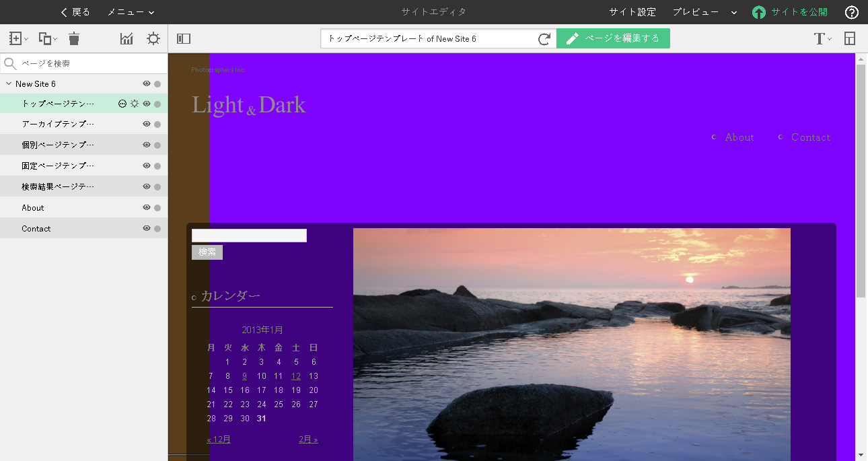Open the layout panel icon
Screen dimensions: 868x461
(x=850, y=38)
